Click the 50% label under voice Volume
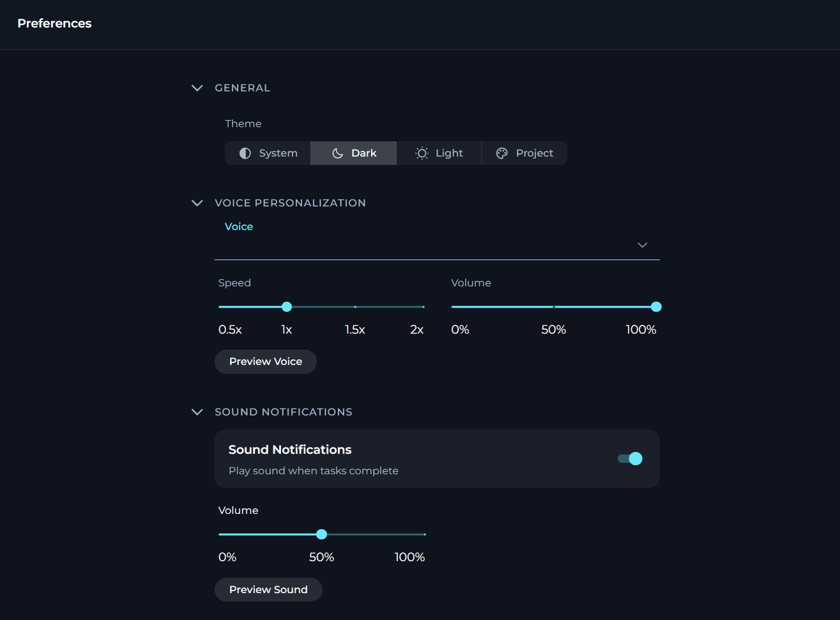Screen dimensions: 840x620 coord(554,330)
